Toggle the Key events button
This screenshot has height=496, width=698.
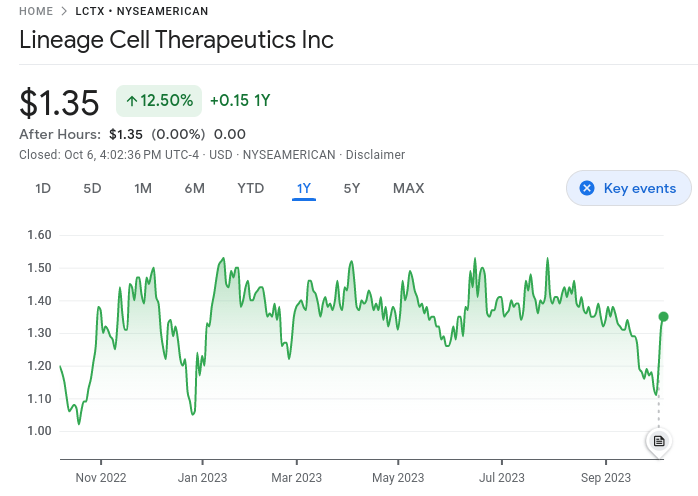point(628,188)
